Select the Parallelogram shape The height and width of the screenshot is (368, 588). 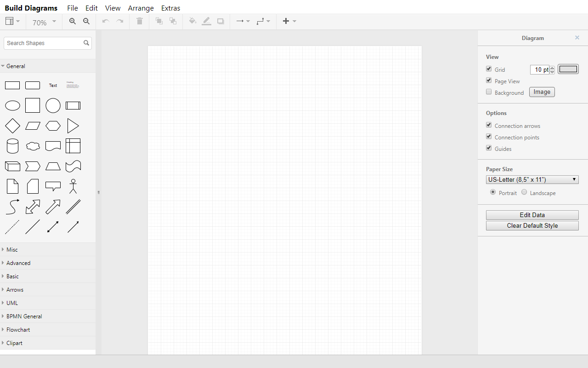pyautogui.click(x=33, y=126)
